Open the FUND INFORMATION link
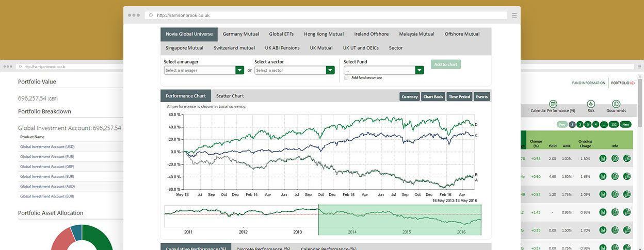The width and height of the screenshot is (644, 250). point(588,83)
